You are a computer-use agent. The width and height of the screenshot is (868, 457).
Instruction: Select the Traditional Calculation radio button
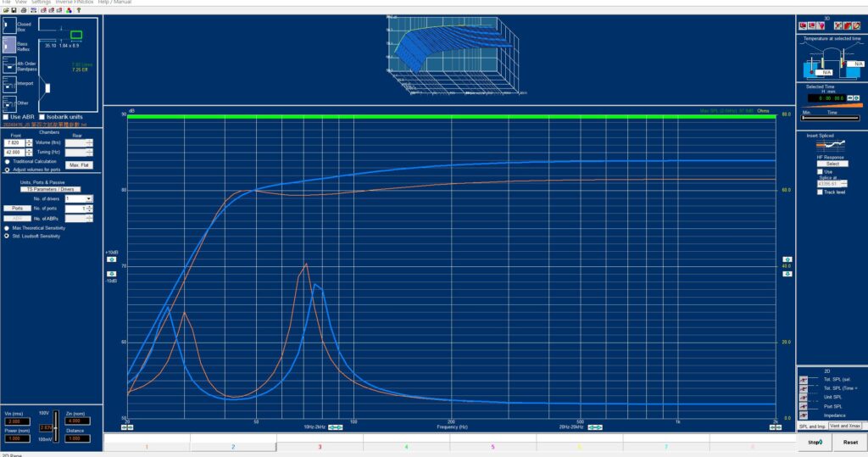point(8,161)
